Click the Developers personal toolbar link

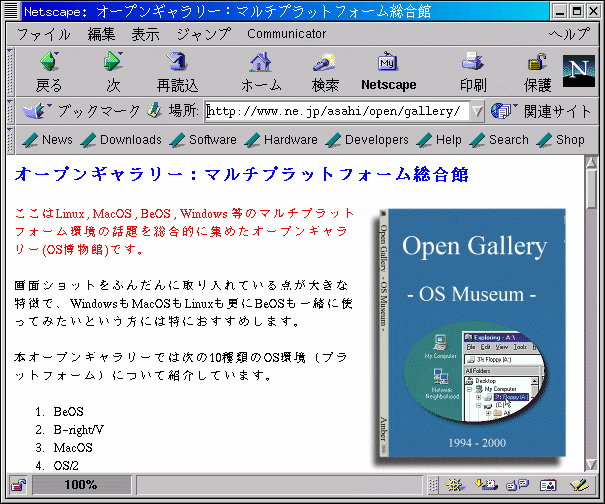[367, 140]
